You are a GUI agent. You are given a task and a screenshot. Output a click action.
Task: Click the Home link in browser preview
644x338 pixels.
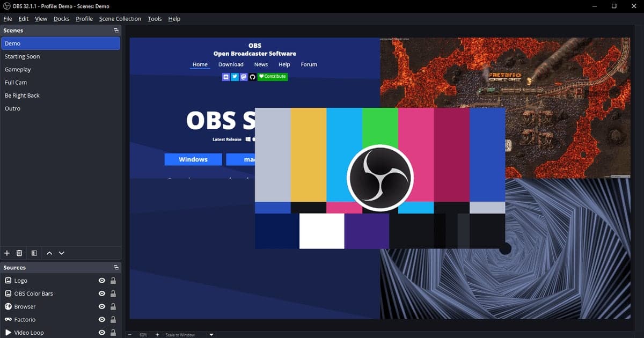pos(200,64)
